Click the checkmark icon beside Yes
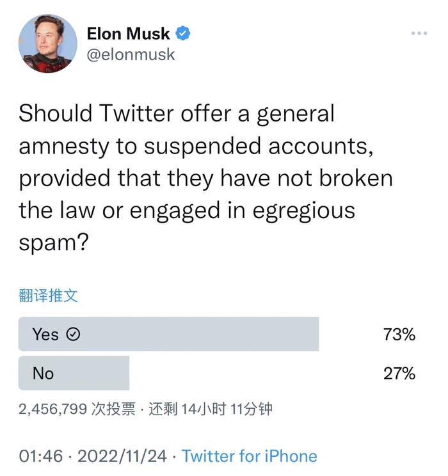The image size is (448, 476). (73, 334)
